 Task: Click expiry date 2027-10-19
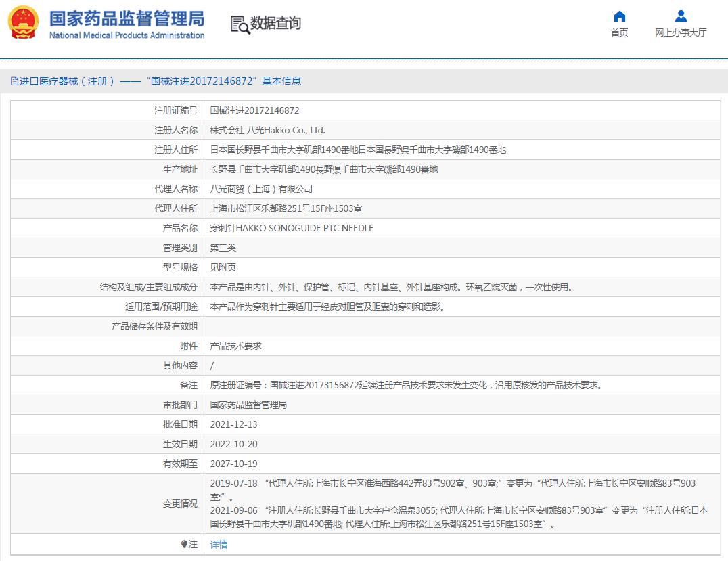click(x=233, y=464)
